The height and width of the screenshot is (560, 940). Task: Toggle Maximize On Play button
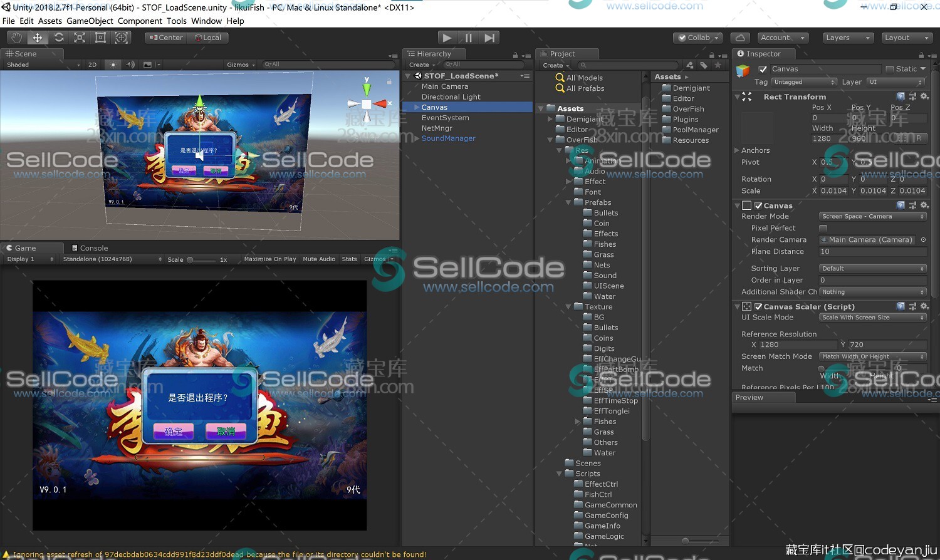(x=269, y=259)
